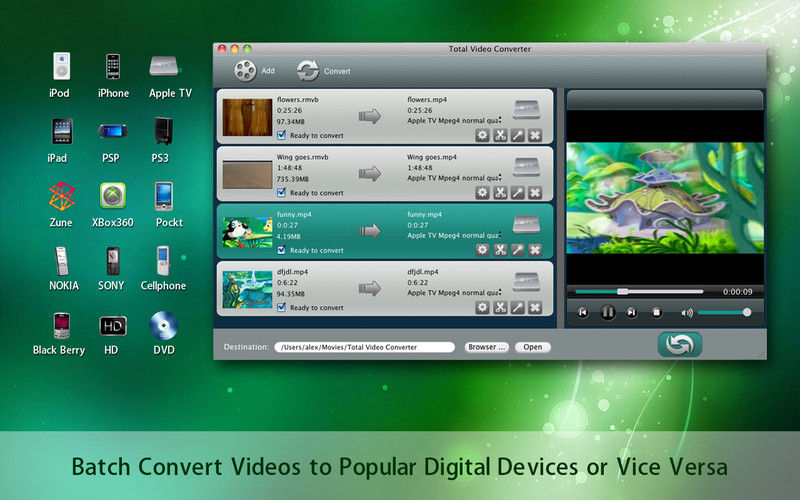Click scissors trim icon for Wing goes.rmvb
Viewport: 800px width, 500px height.
click(x=500, y=192)
